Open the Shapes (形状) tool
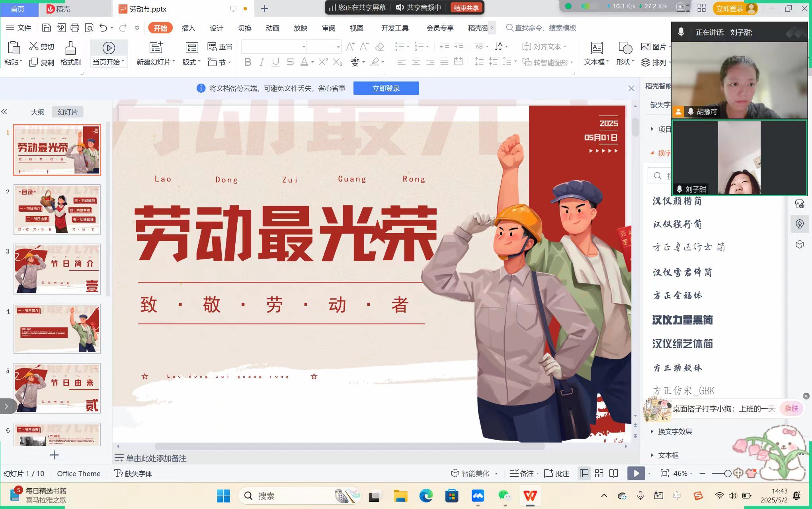Image resolution: width=812 pixels, height=509 pixels. pos(625,48)
